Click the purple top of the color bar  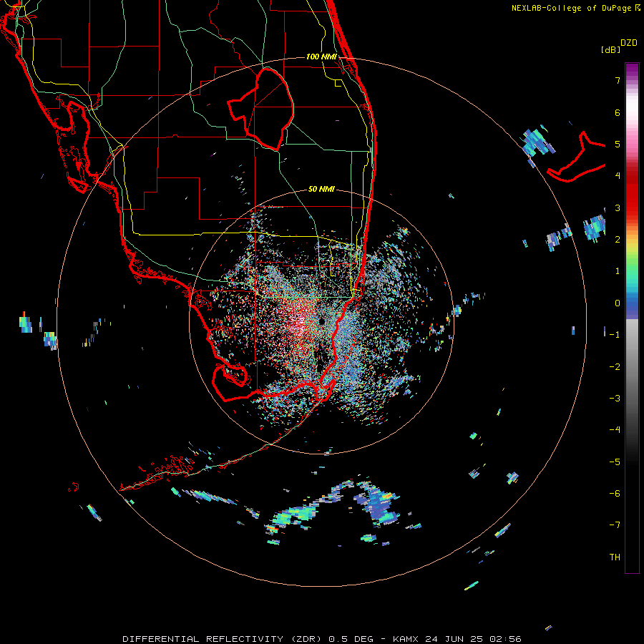[632, 69]
